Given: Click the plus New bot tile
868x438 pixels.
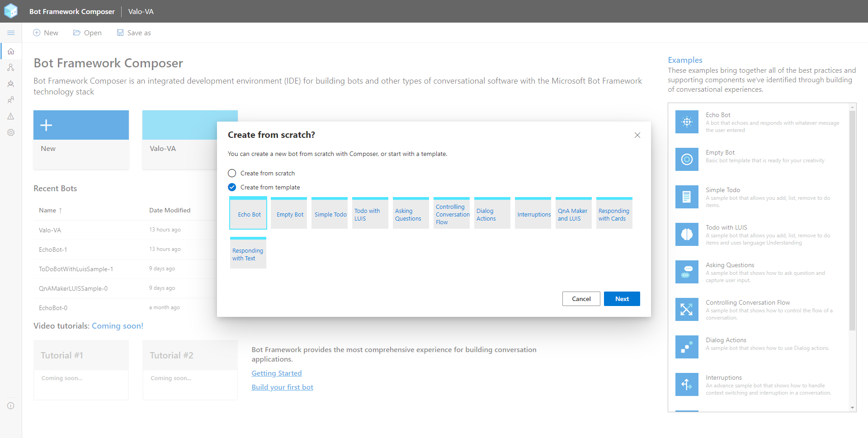Looking at the screenshot, I should (x=81, y=140).
